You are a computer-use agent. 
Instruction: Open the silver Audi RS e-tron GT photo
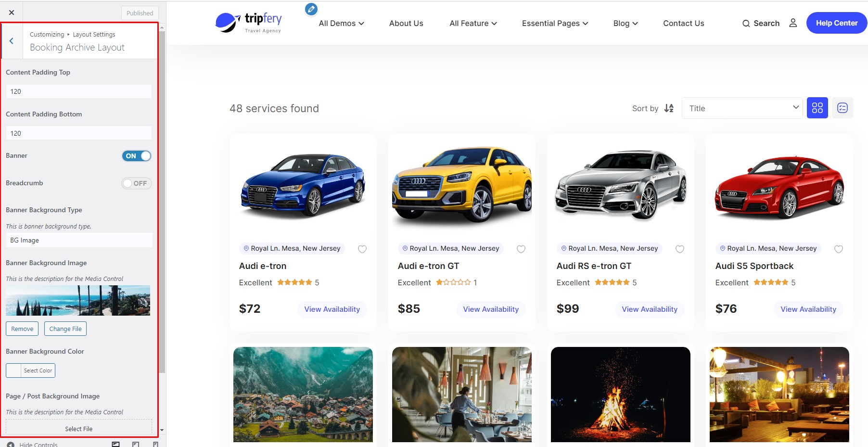click(x=621, y=185)
